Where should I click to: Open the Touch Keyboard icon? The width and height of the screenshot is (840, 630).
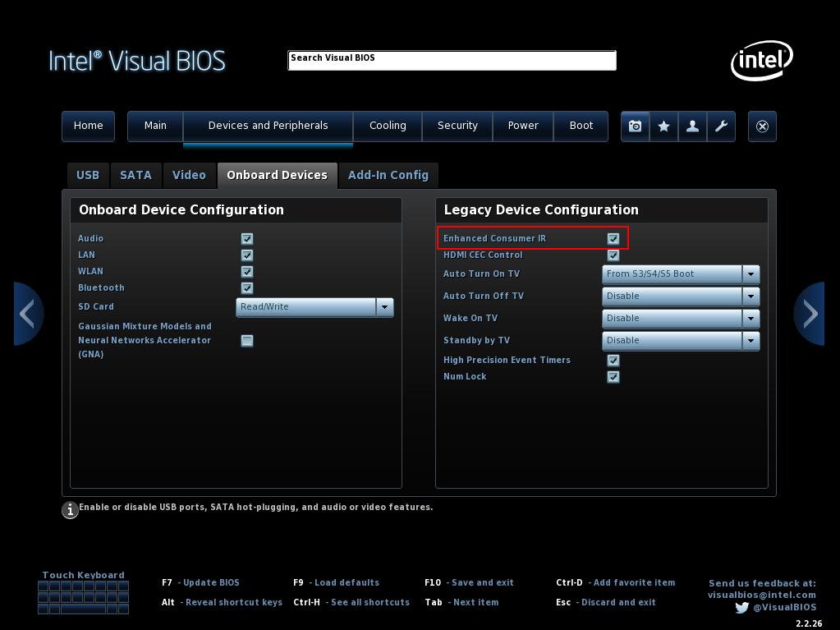pos(83,597)
